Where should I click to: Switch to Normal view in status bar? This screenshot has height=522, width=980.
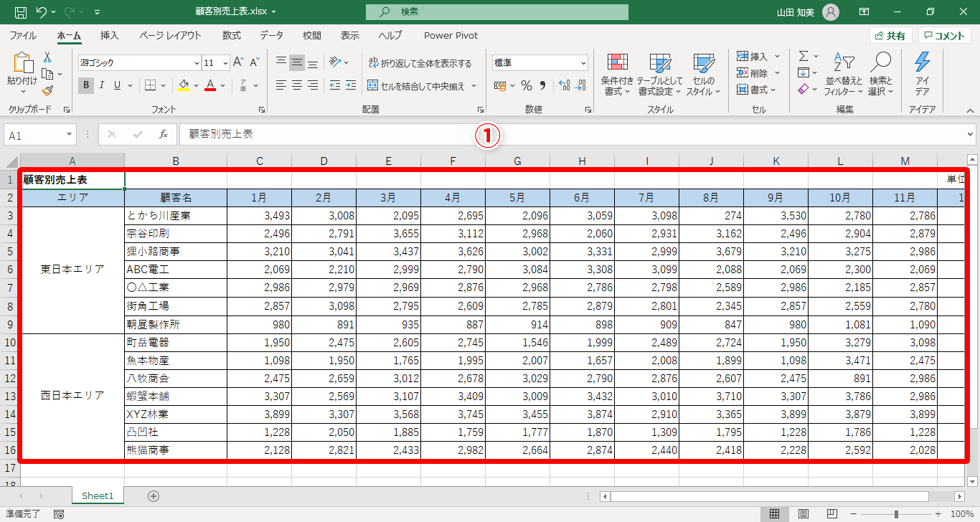coord(775,514)
